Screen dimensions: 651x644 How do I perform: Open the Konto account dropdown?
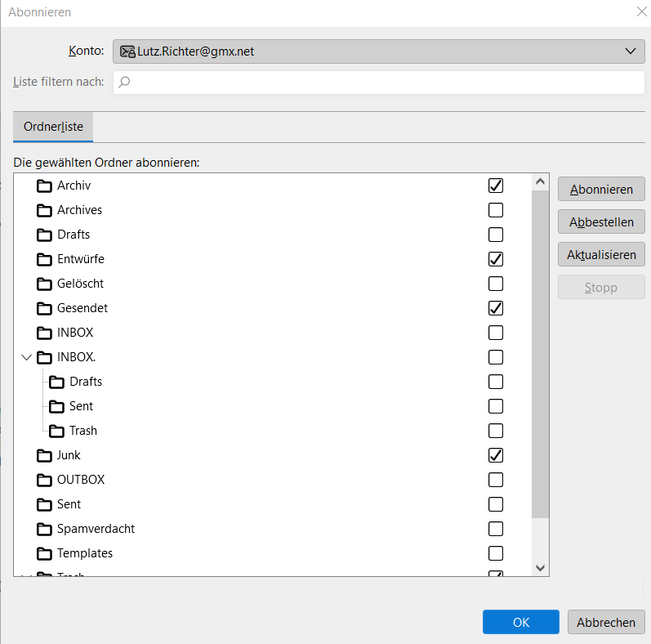tap(379, 51)
